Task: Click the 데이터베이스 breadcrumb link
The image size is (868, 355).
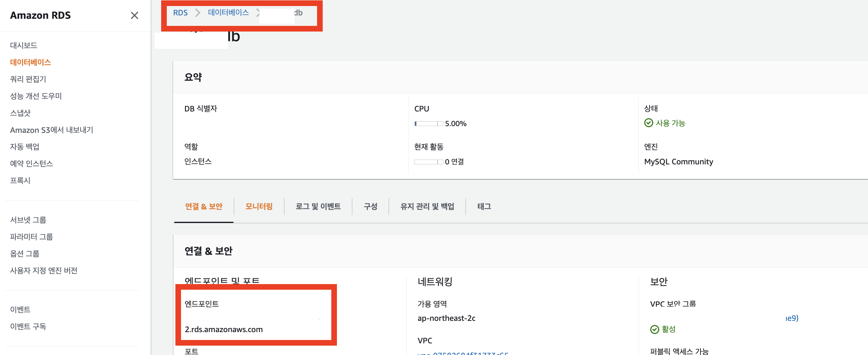Action: [x=228, y=13]
